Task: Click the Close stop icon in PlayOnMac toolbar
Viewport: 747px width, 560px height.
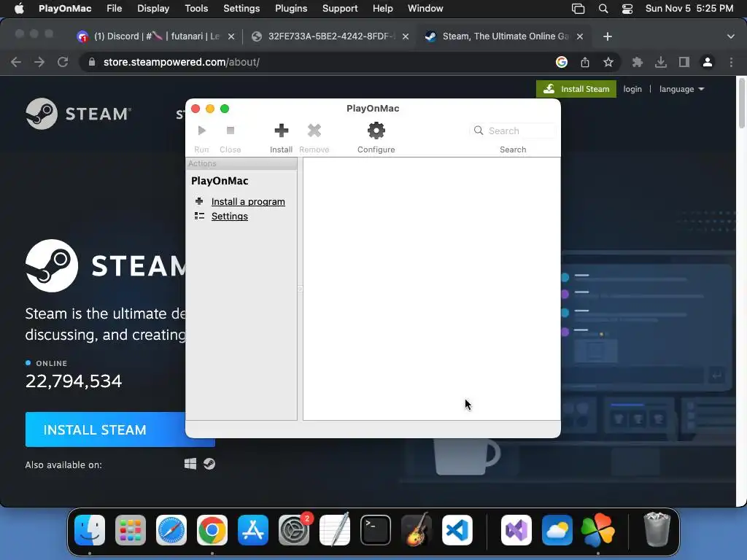Action: click(x=230, y=131)
